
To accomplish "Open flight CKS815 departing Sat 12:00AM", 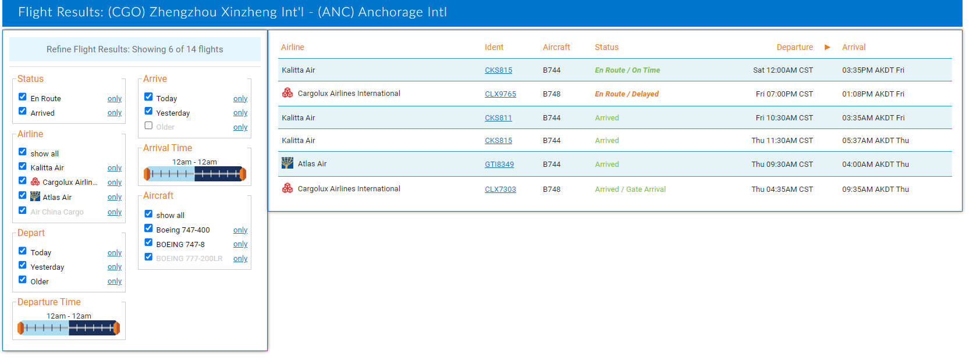I will (499, 70).
